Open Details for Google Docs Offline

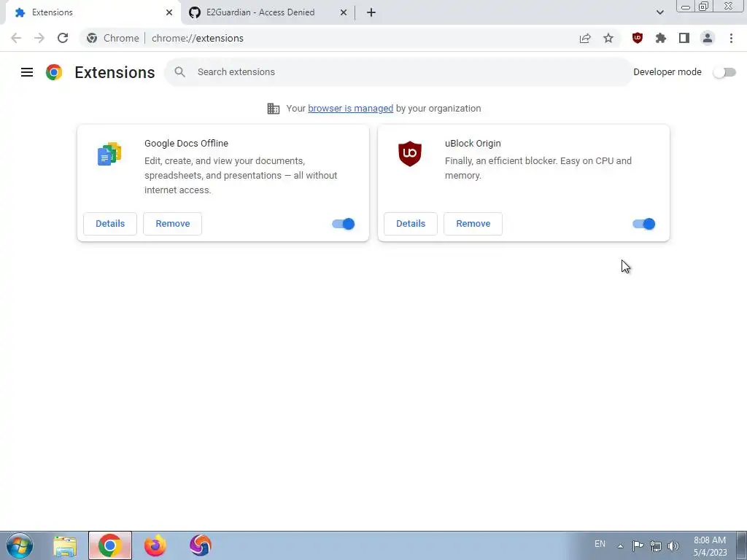110,224
